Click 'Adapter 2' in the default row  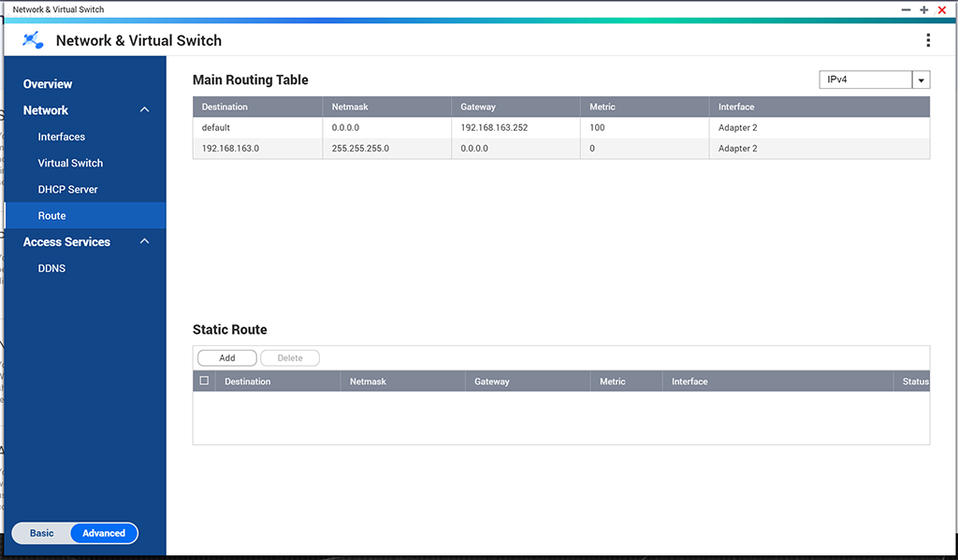click(820, 128)
